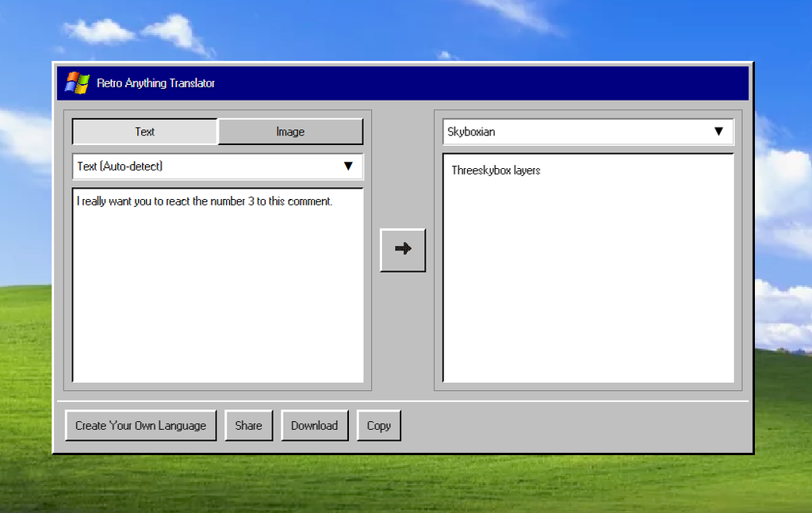This screenshot has width=812, height=513.
Task: Click the Share button
Action: click(x=249, y=425)
